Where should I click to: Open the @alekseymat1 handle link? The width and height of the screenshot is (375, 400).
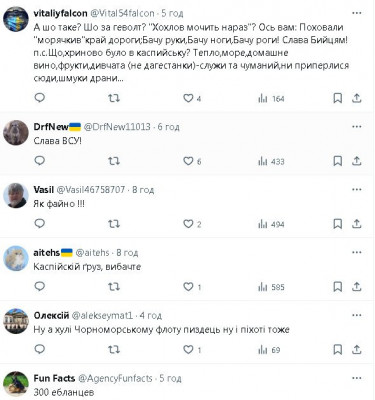pyautogui.click(x=102, y=315)
